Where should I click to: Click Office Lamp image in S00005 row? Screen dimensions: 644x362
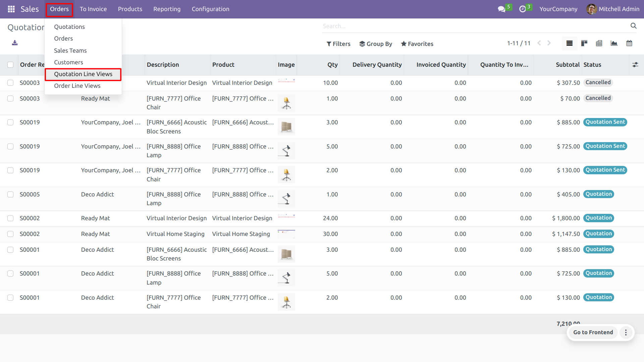[286, 199]
